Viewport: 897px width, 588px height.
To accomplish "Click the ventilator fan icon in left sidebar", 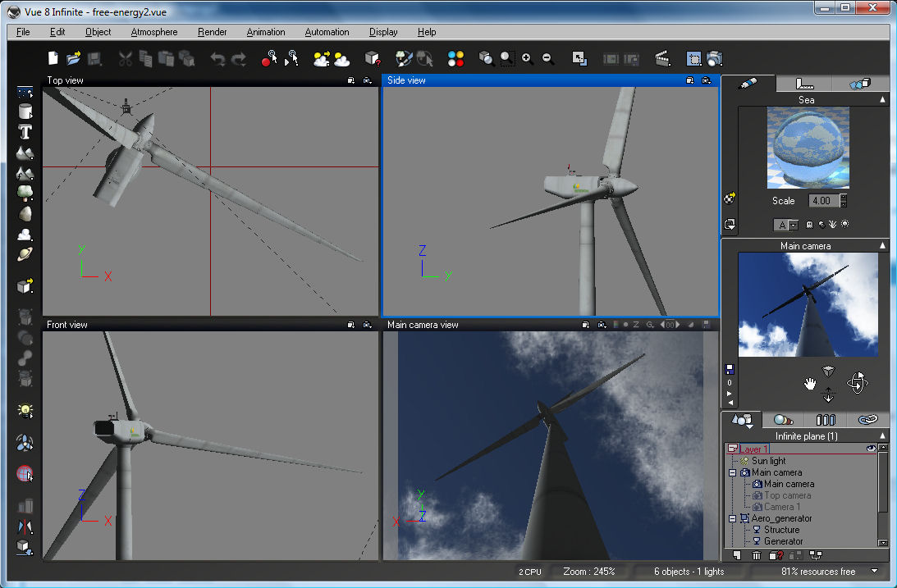I will 25,443.
